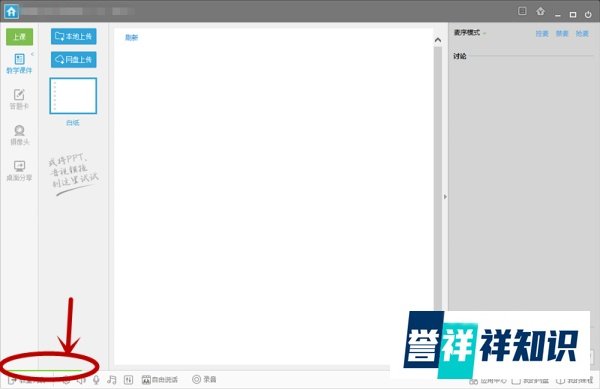Click the 自由说话 free speech mode button
Screen dimensions: 600x389
click(x=160, y=379)
